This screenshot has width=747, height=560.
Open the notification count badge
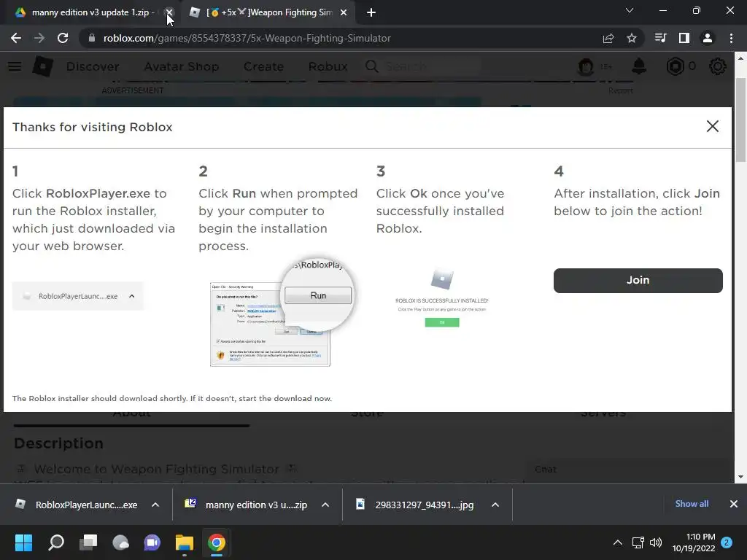coord(727,542)
